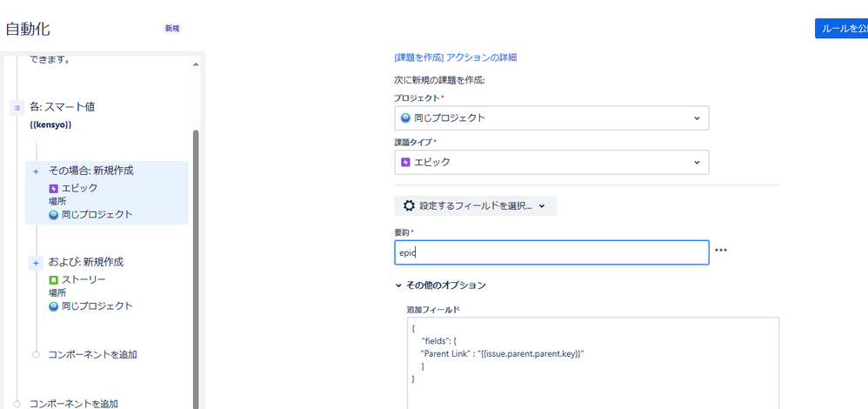Click the 要約 input field containing epic
The width and height of the screenshot is (868, 409).
(x=551, y=252)
